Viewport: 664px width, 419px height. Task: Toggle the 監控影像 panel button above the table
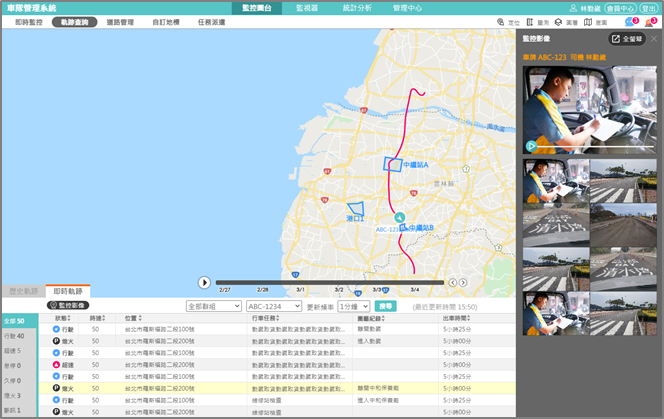[68, 304]
